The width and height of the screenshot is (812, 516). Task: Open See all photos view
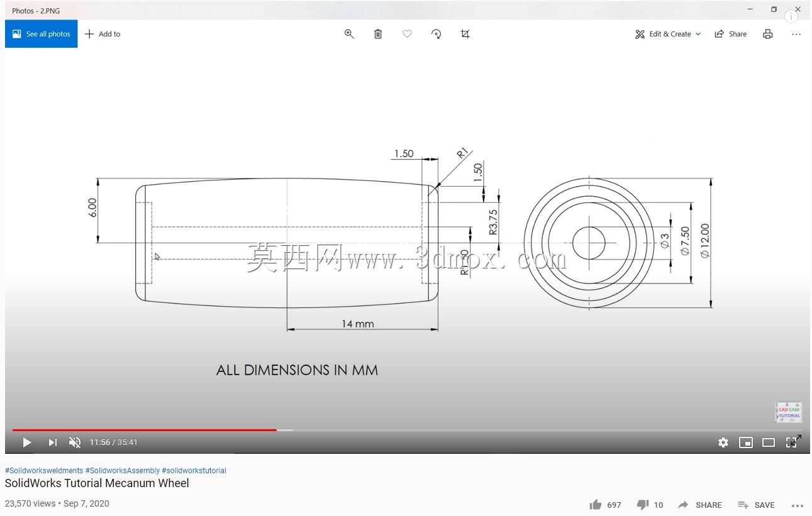point(41,34)
